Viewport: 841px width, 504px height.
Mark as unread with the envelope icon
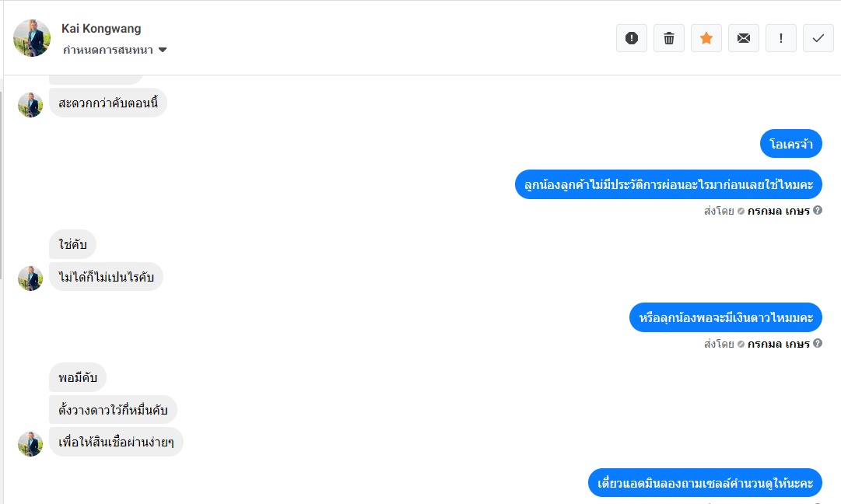pyautogui.click(x=744, y=38)
